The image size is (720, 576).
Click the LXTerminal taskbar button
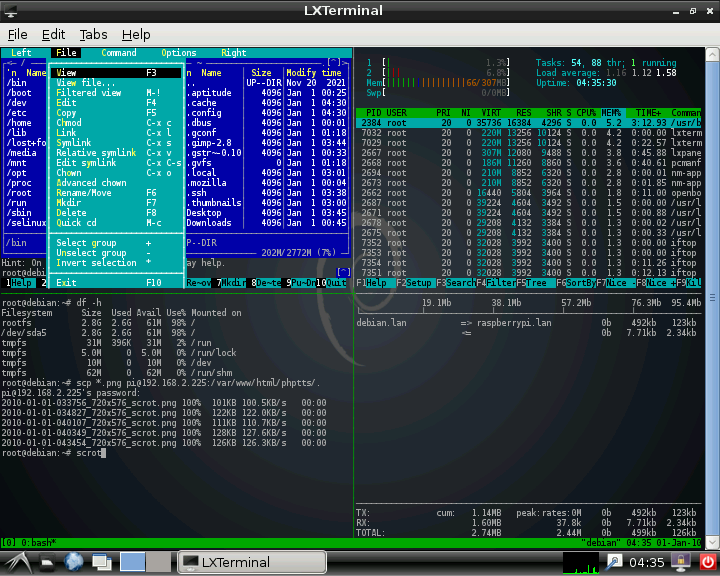pos(252,562)
